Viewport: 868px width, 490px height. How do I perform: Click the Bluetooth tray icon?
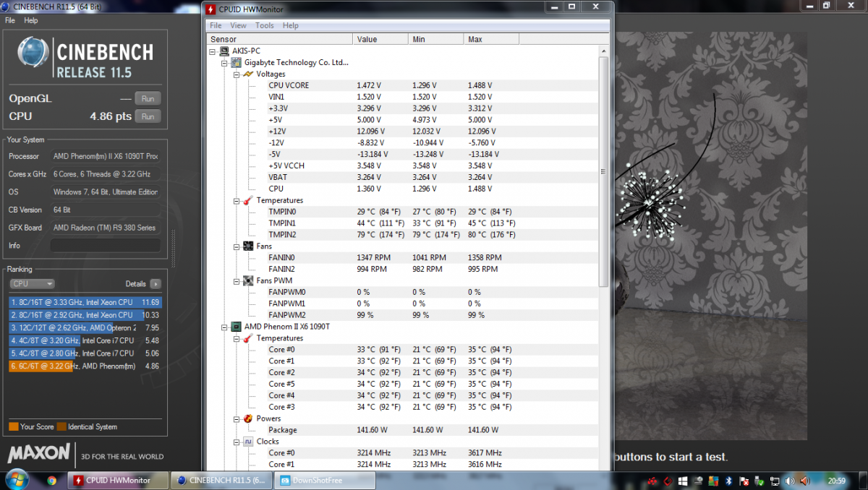(x=730, y=481)
